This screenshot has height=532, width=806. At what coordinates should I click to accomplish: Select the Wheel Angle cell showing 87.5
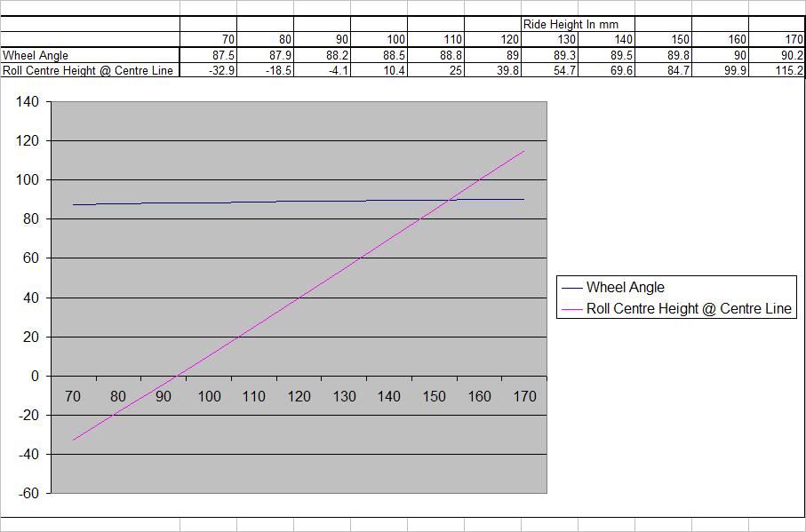pos(209,55)
